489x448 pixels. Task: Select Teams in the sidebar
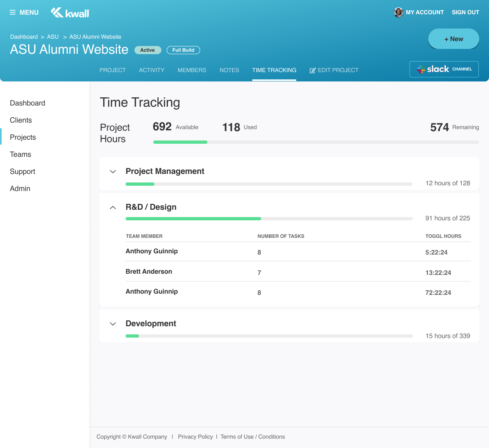coord(20,154)
